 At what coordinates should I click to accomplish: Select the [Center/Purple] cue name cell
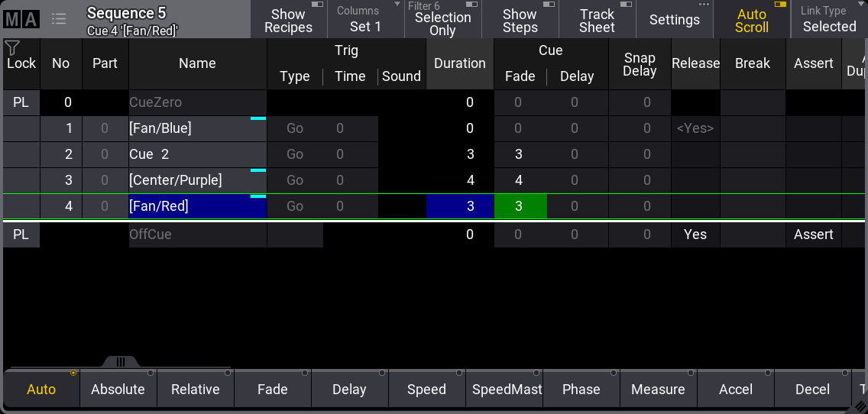pos(197,180)
